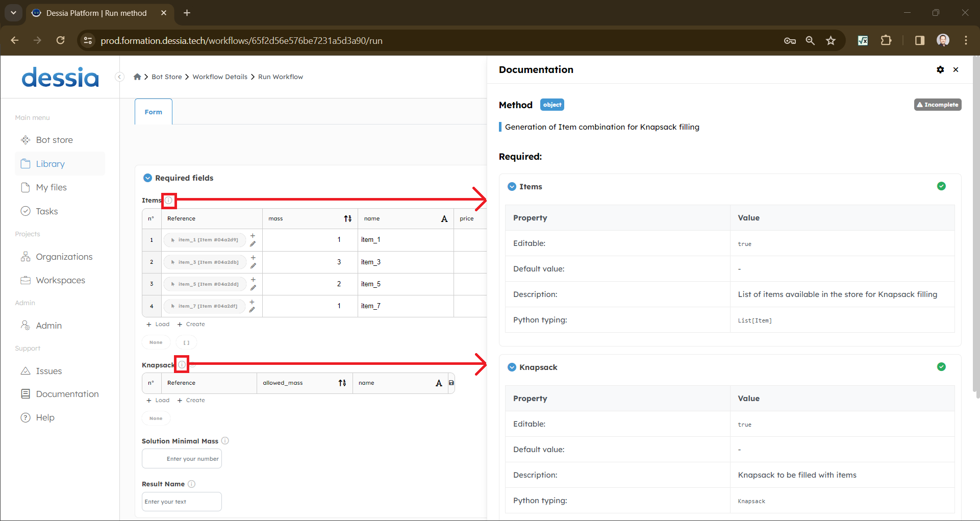This screenshot has width=980, height=521.
Task: Collapse the Required fields section
Action: 147,178
